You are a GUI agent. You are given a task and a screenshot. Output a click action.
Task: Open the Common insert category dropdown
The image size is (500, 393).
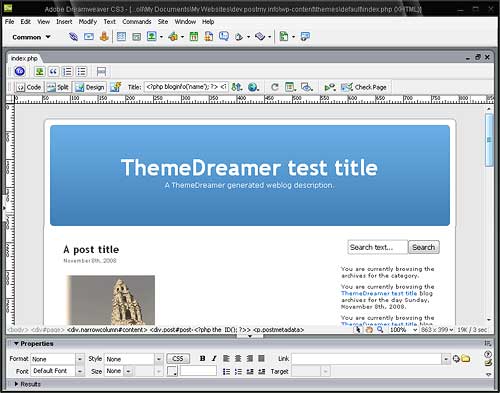click(31, 37)
